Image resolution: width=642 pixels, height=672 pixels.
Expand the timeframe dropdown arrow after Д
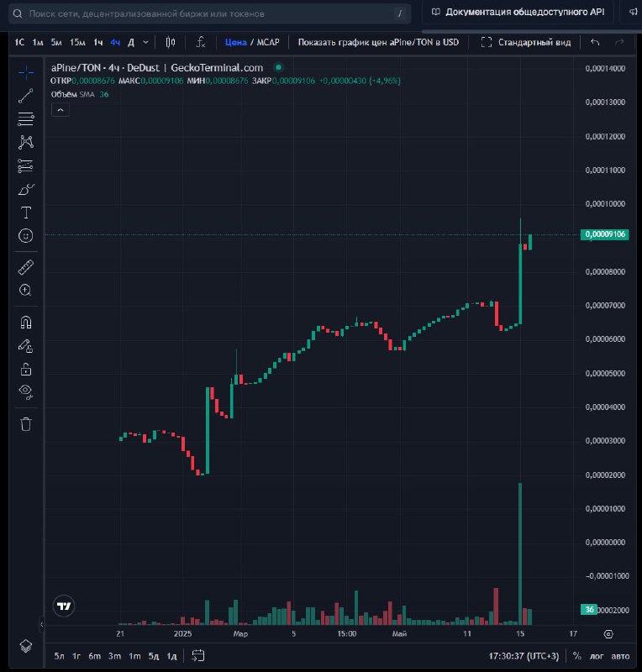pos(146,42)
